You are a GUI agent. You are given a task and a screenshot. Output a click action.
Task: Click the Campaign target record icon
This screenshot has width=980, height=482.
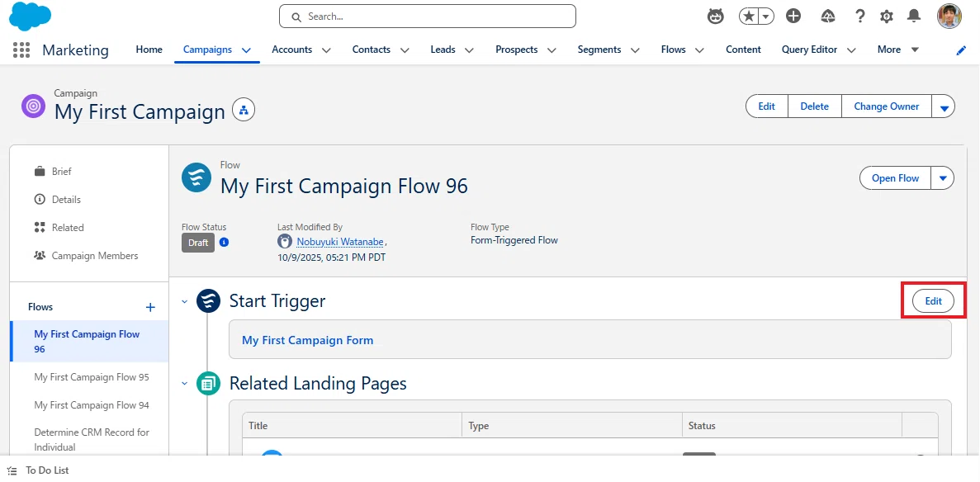[x=33, y=107]
